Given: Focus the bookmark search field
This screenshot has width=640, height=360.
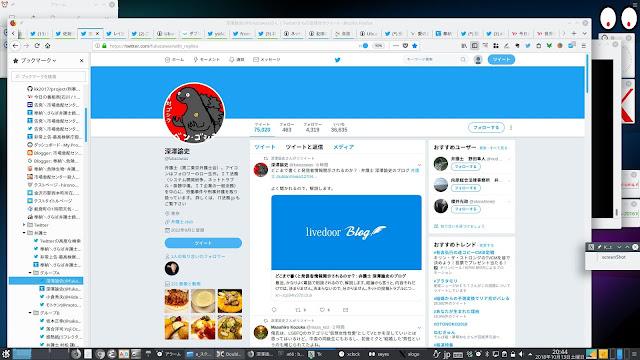Looking at the screenshot, I should 49,76.
